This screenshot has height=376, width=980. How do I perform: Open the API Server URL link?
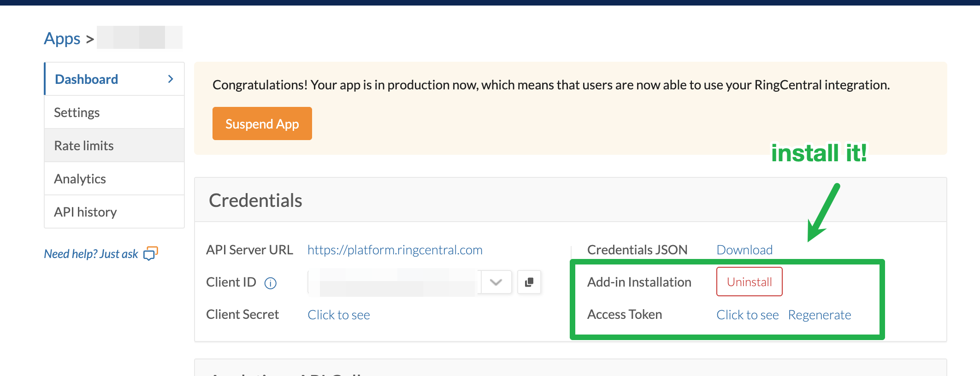tap(395, 250)
